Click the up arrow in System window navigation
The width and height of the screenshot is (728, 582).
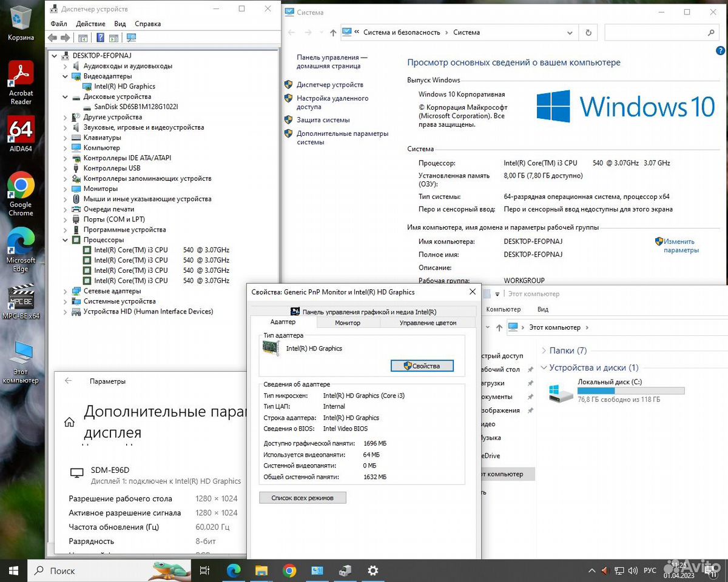coord(333,33)
